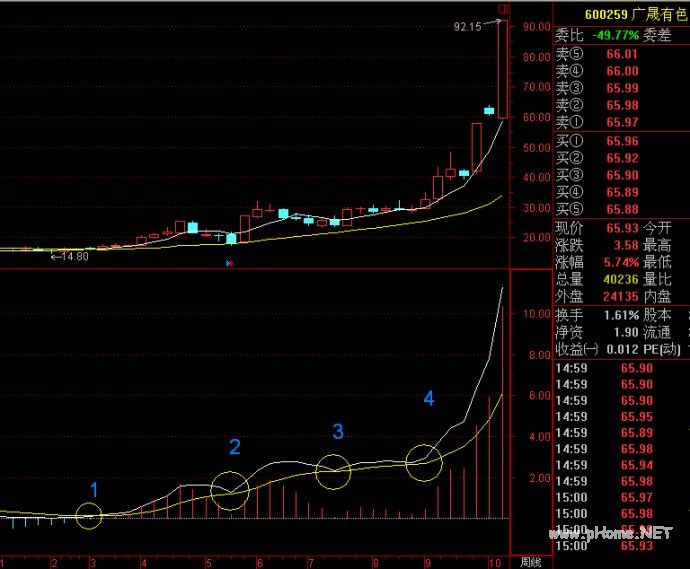Click the 股本 share capital label
The width and height of the screenshot is (690, 569).
(x=657, y=315)
